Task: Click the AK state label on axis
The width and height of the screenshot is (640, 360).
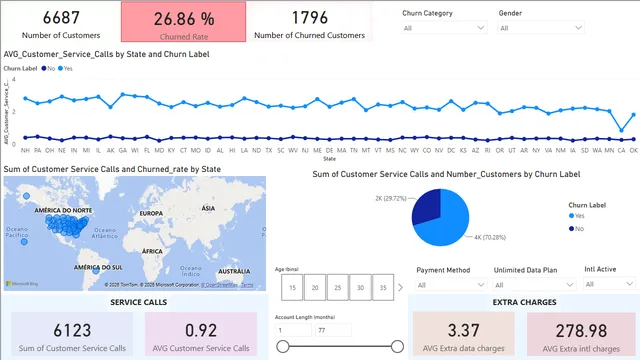Action: [x=111, y=150]
